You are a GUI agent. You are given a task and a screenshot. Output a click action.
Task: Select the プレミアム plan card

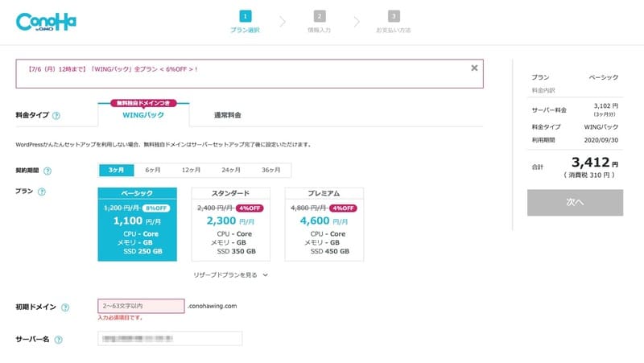pyautogui.click(x=324, y=225)
